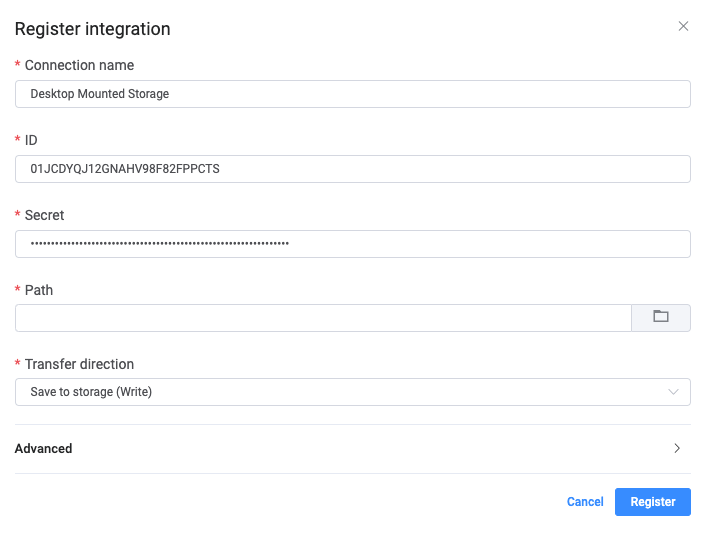Select the masked Secret field
The width and height of the screenshot is (706, 547).
(x=352, y=244)
